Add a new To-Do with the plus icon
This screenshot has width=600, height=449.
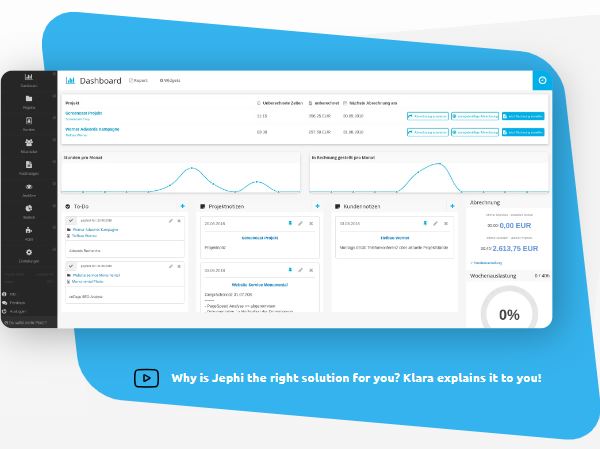coord(183,206)
